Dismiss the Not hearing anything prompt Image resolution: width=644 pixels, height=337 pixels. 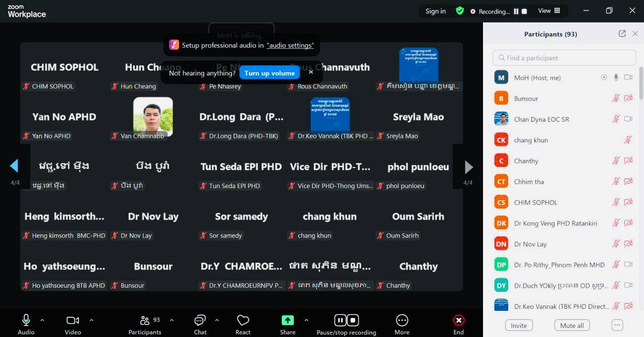[310, 72]
